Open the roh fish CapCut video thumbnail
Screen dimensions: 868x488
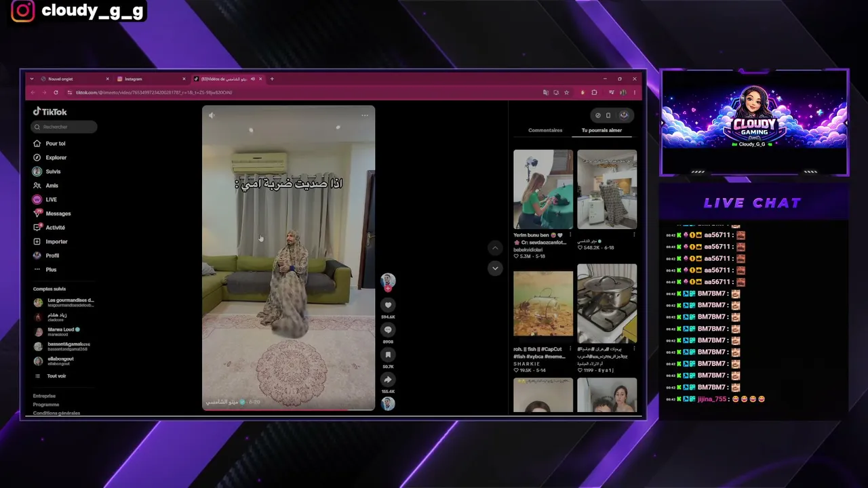click(543, 304)
